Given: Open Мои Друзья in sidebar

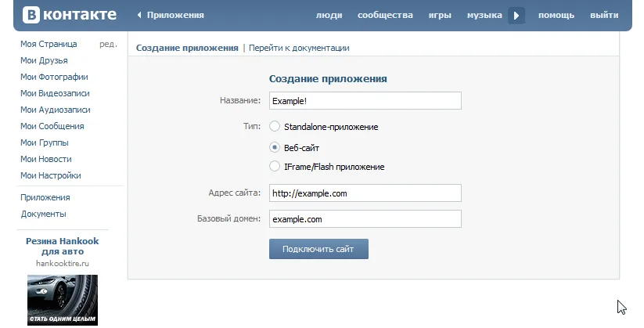Looking at the screenshot, I should click(44, 60).
